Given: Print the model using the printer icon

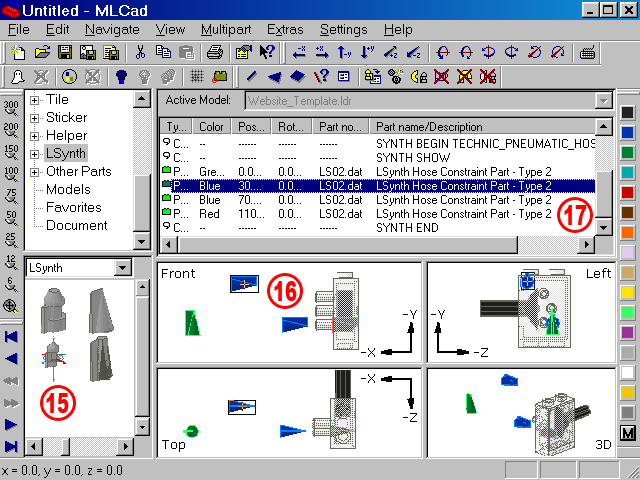Looking at the screenshot, I should pos(214,53).
